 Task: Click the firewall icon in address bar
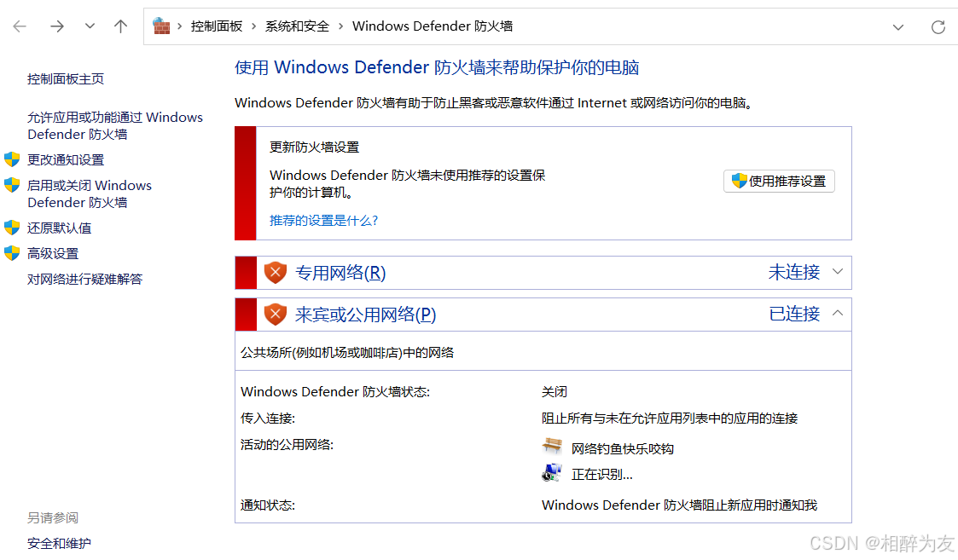pyautogui.click(x=161, y=26)
